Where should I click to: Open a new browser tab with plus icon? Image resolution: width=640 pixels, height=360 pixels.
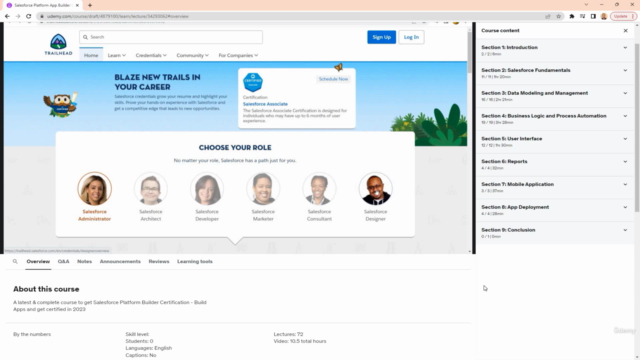[90, 5]
